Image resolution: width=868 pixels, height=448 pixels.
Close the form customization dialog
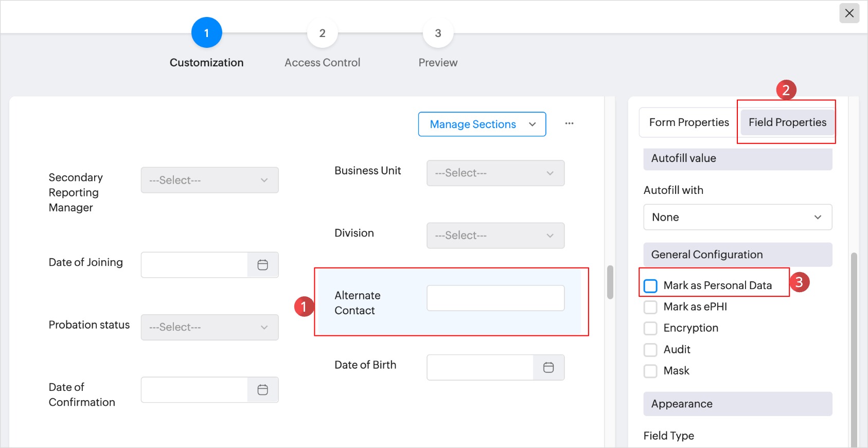(x=849, y=13)
